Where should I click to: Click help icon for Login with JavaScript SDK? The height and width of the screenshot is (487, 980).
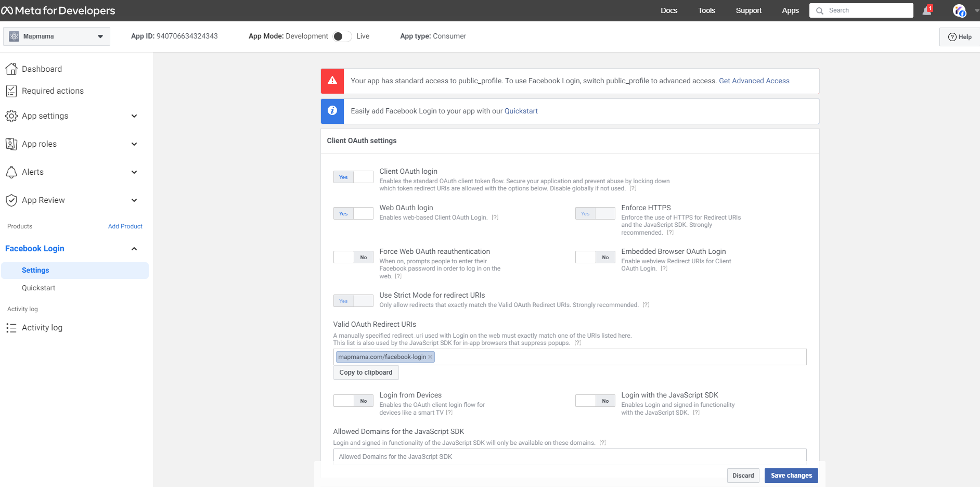pos(696,413)
